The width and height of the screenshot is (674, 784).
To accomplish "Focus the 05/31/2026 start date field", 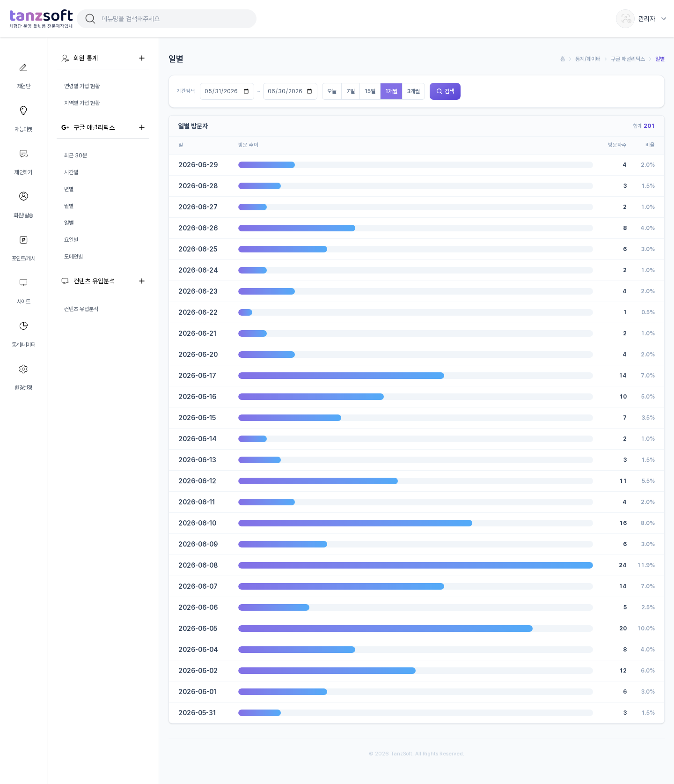I will tap(227, 91).
